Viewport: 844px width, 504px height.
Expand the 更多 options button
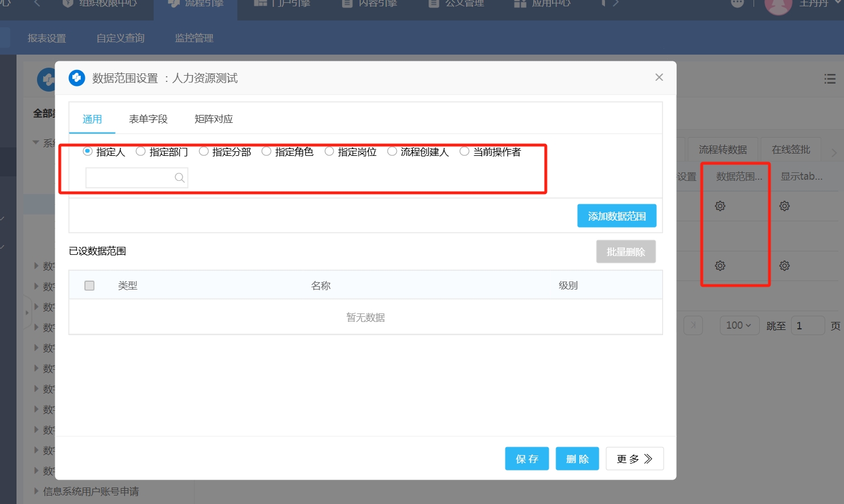(x=635, y=459)
